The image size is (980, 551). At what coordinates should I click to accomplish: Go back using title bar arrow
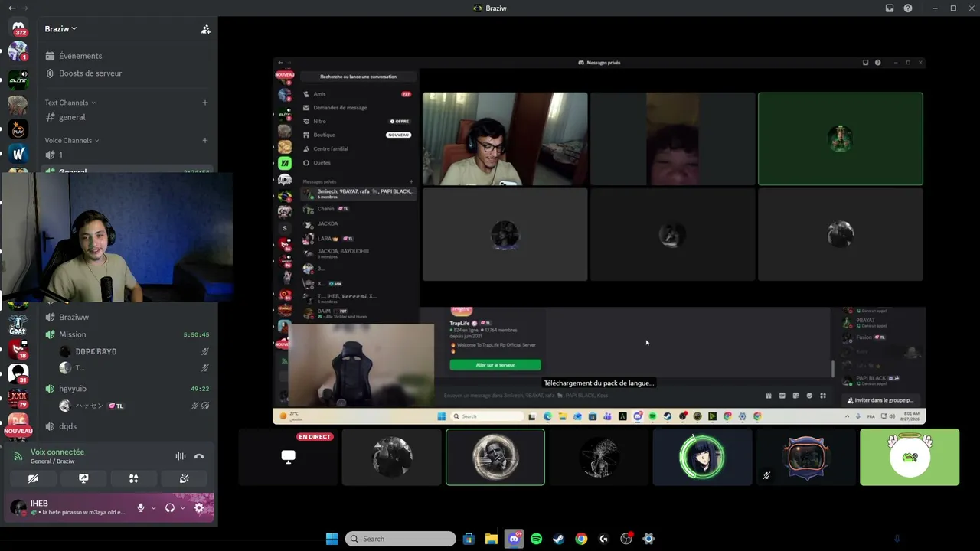(x=11, y=8)
